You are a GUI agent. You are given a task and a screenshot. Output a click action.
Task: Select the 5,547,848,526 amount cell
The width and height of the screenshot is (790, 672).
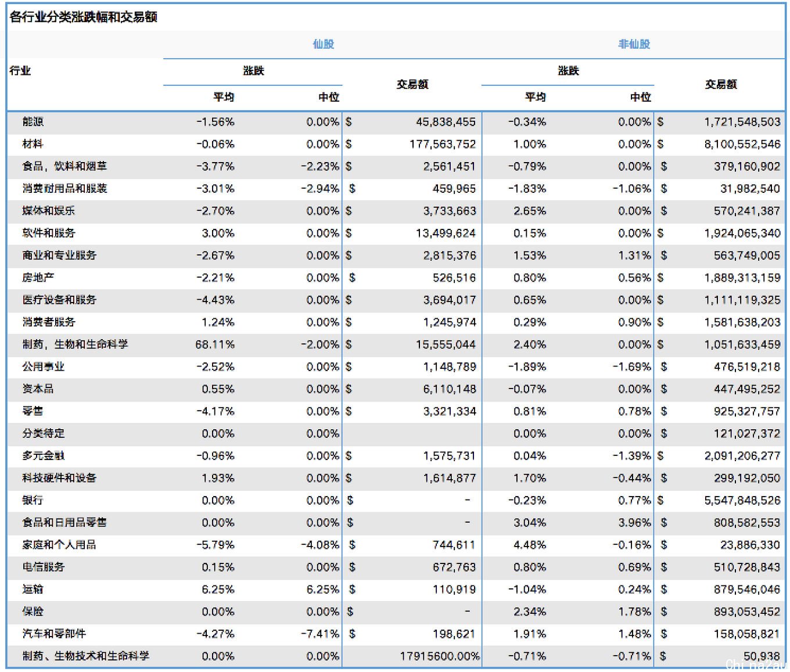[742, 501]
